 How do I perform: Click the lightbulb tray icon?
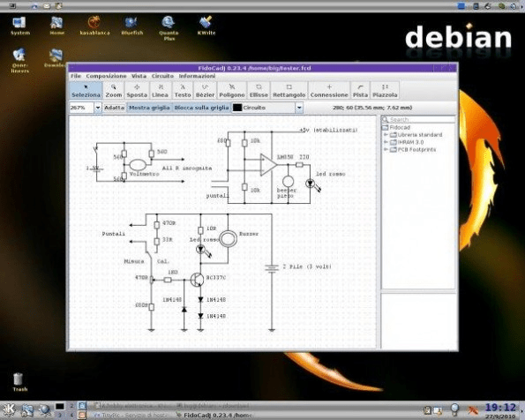454,410
